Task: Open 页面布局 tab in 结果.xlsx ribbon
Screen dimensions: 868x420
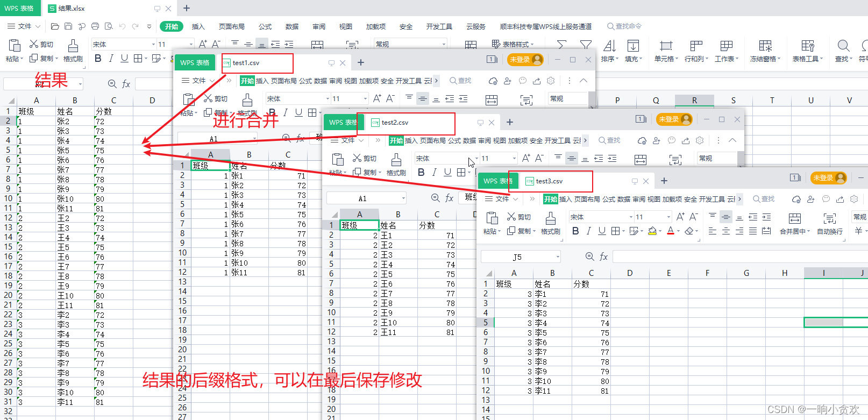Action: tap(232, 26)
